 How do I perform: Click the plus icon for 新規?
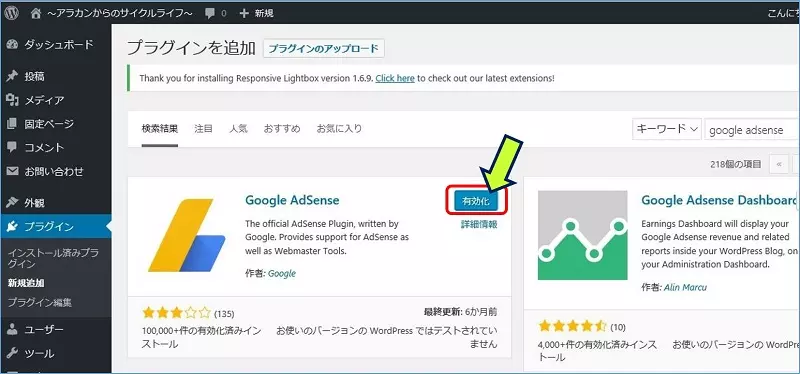point(244,14)
